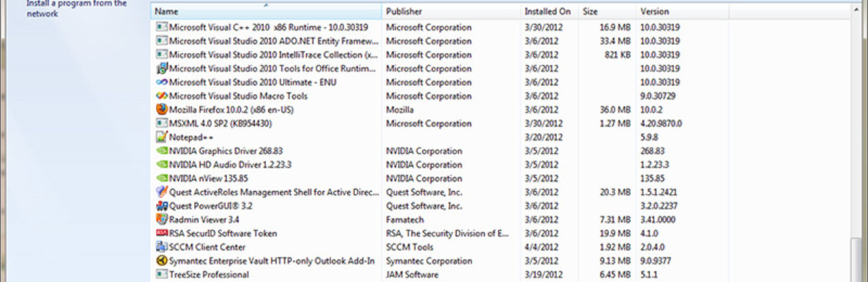Click the '4.20.9870.0' version cell

point(662,123)
